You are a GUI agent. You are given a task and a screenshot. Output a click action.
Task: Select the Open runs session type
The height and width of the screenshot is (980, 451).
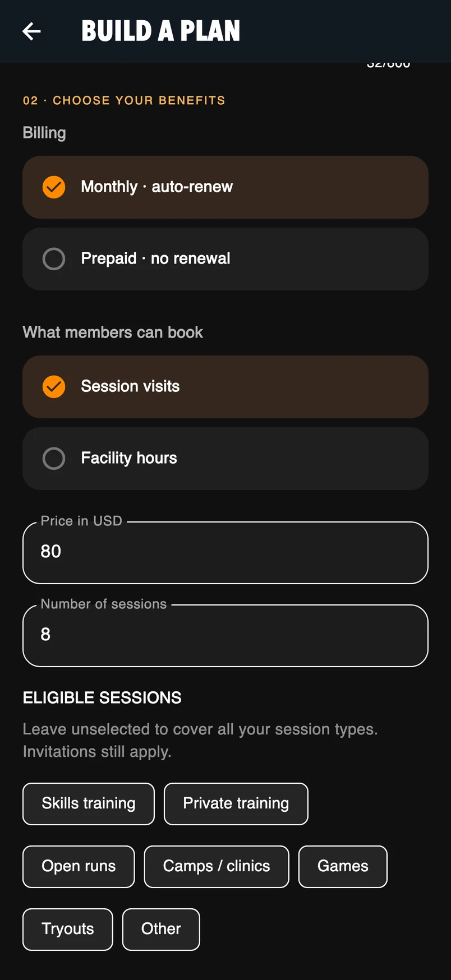(x=79, y=867)
